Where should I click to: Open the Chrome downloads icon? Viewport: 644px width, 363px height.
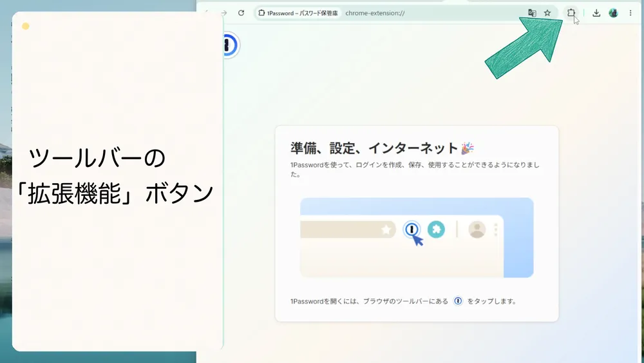click(x=596, y=13)
